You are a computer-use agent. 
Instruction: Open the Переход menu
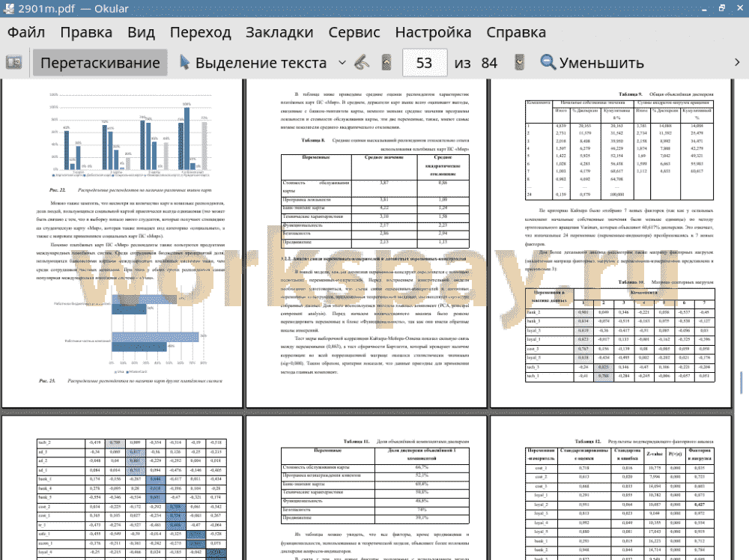(200, 32)
